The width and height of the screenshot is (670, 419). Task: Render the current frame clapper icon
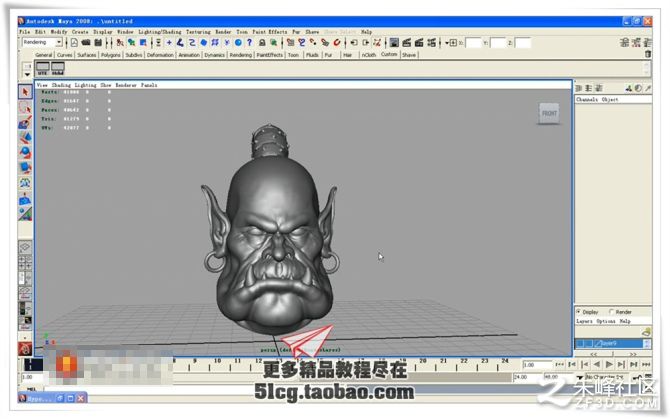406,43
